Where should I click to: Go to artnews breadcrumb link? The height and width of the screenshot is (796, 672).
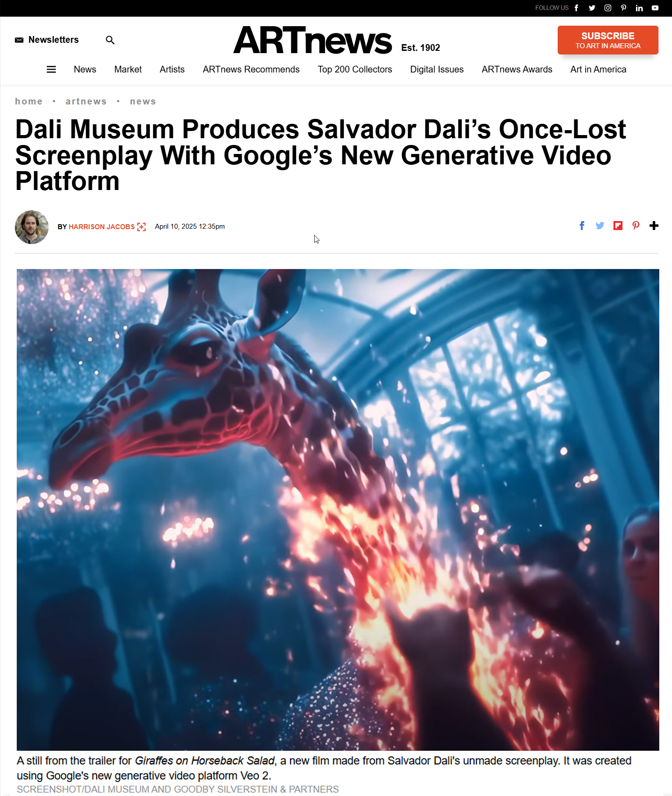click(x=86, y=101)
